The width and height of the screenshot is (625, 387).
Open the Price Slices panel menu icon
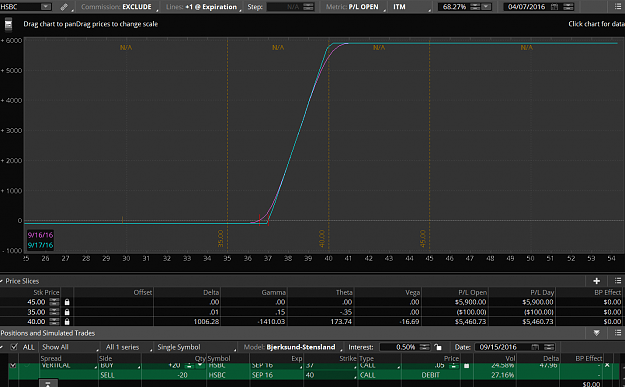618,281
